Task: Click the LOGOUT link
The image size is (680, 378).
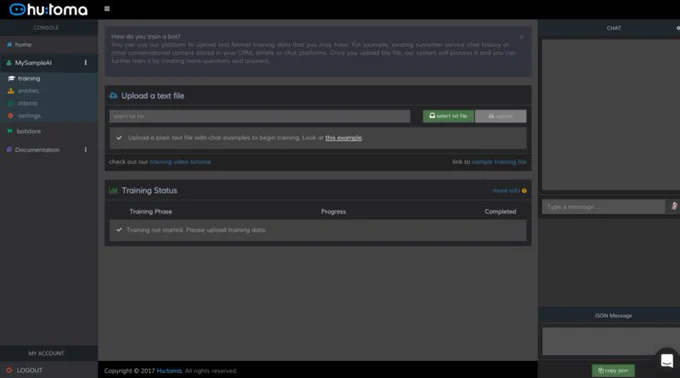Action: pos(29,371)
